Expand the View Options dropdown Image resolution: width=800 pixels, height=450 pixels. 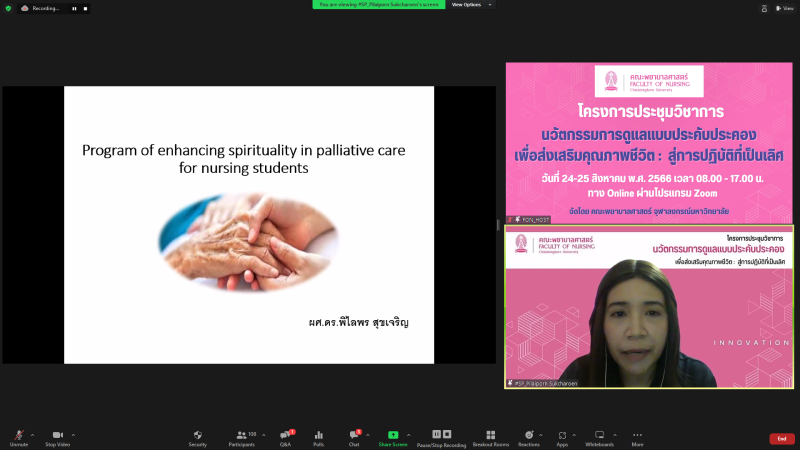coord(468,5)
